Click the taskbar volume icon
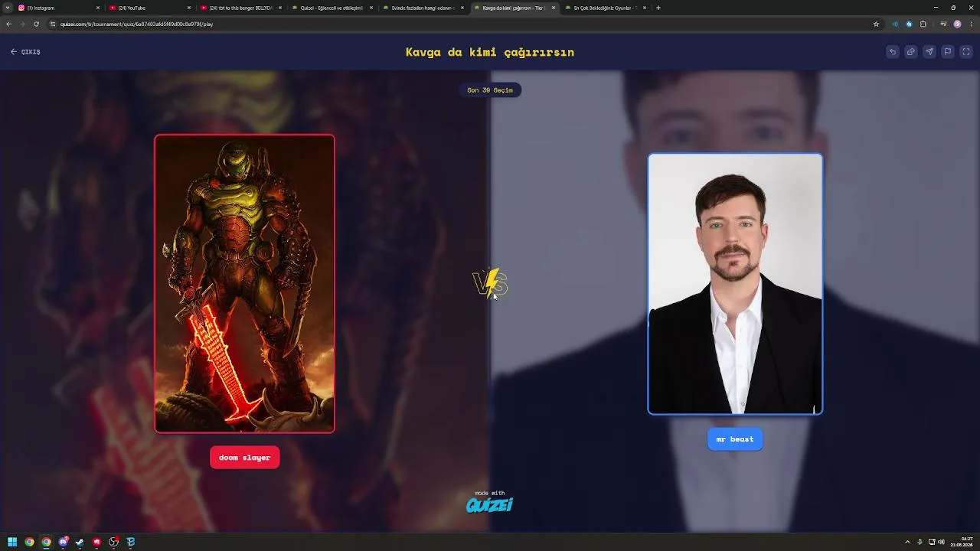This screenshot has width=980, height=551. (x=941, y=542)
